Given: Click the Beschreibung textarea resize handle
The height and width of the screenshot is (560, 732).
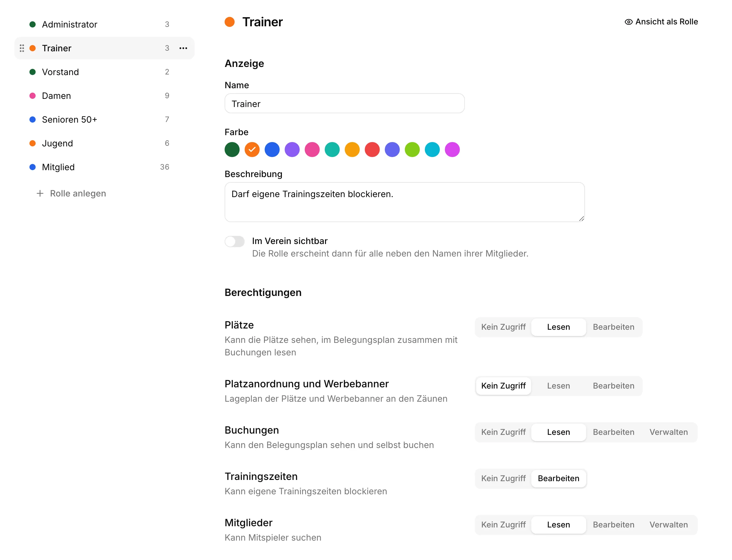Looking at the screenshot, I should tap(581, 219).
